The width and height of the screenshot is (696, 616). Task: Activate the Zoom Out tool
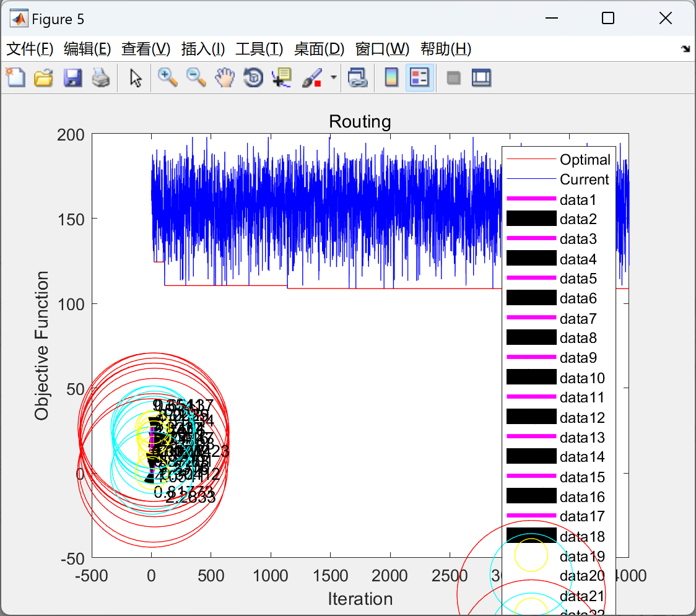click(x=196, y=77)
